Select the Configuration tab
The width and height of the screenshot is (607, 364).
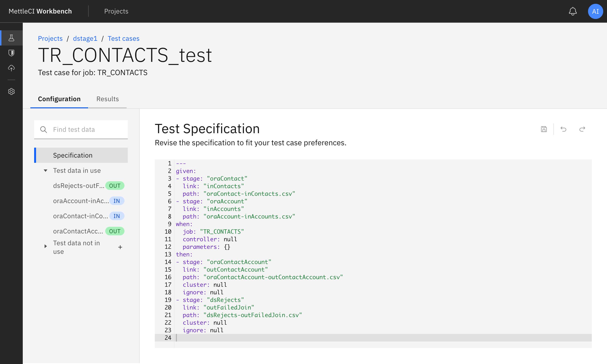(59, 99)
